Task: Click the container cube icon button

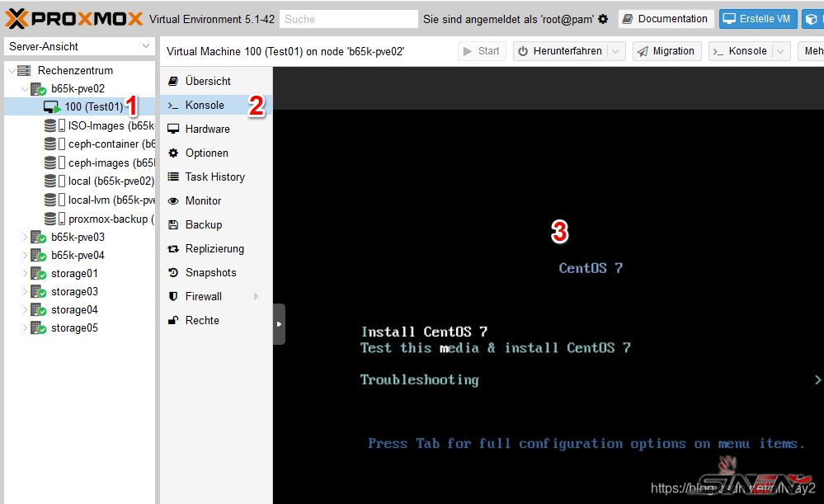Action: 812,19
